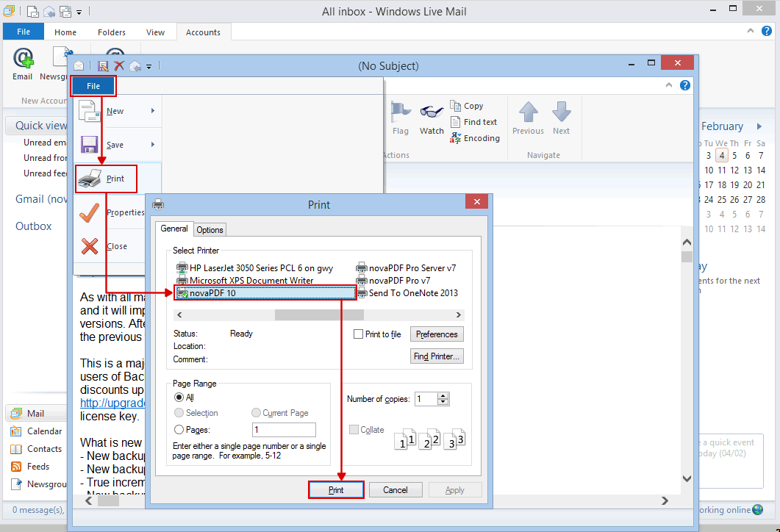Click the Pages number input field
The width and height of the screenshot is (780, 532).
[284, 430]
